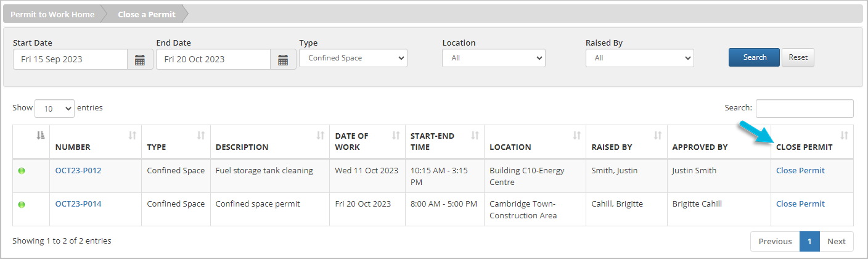Open the Location filter dropdown
The width and height of the screenshot is (868, 259).
[x=494, y=58]
